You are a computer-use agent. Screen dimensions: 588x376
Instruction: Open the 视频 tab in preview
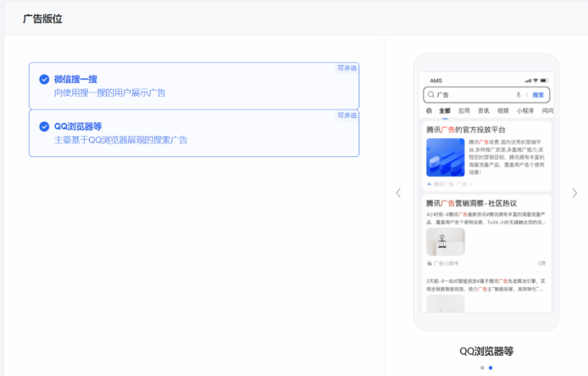[503, 111]
